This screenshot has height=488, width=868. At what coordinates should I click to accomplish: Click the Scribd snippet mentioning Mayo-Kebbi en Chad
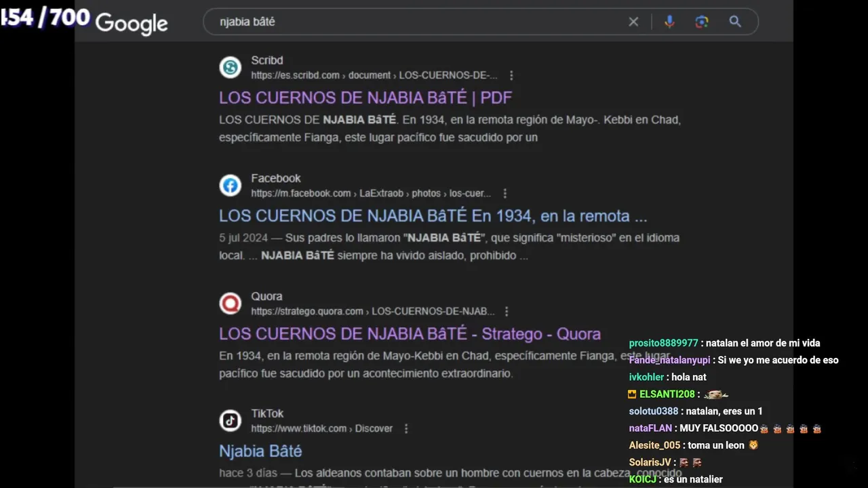(450, 128)
